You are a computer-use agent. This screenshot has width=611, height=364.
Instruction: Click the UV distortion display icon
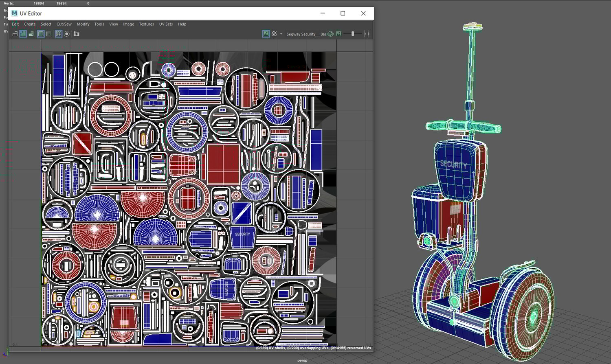pyautogui.click(x=31, y=34)
